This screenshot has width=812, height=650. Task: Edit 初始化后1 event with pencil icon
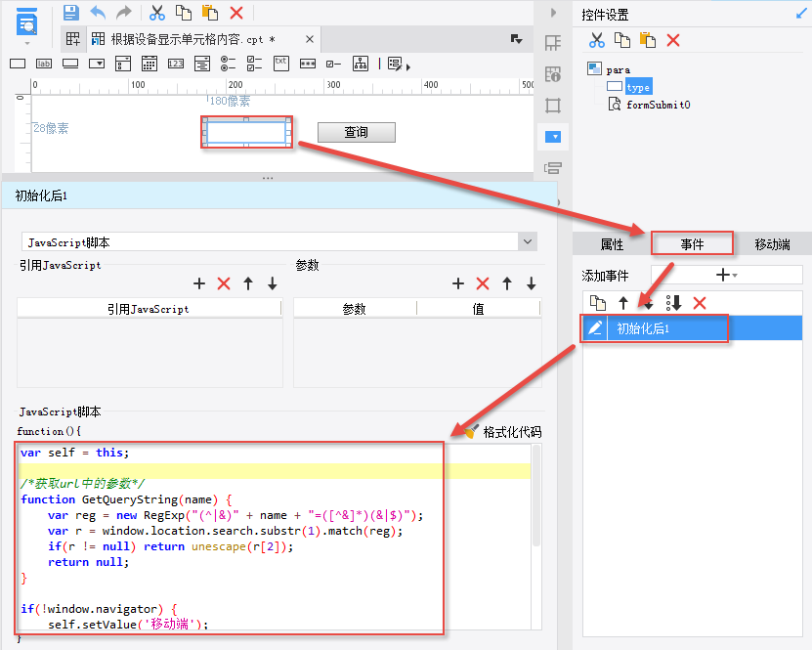[x=595, y=327]
